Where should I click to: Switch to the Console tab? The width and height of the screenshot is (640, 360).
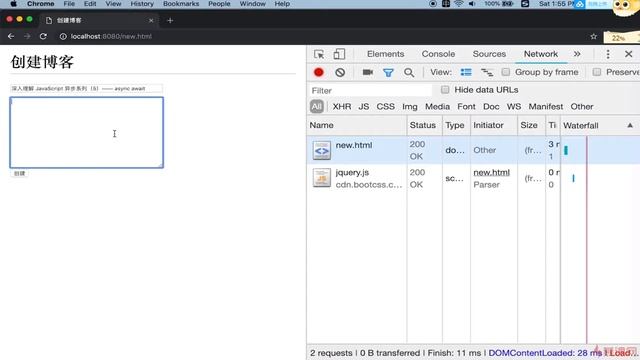click(438, 54)
